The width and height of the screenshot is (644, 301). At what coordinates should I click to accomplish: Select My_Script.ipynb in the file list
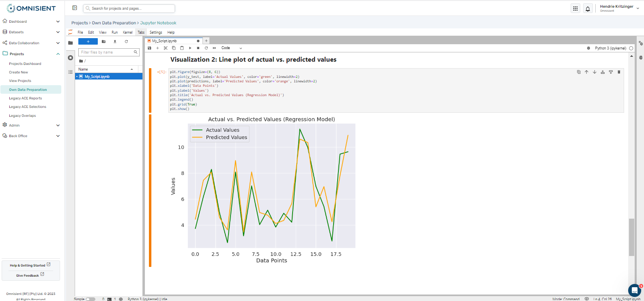tap(109, 76)
